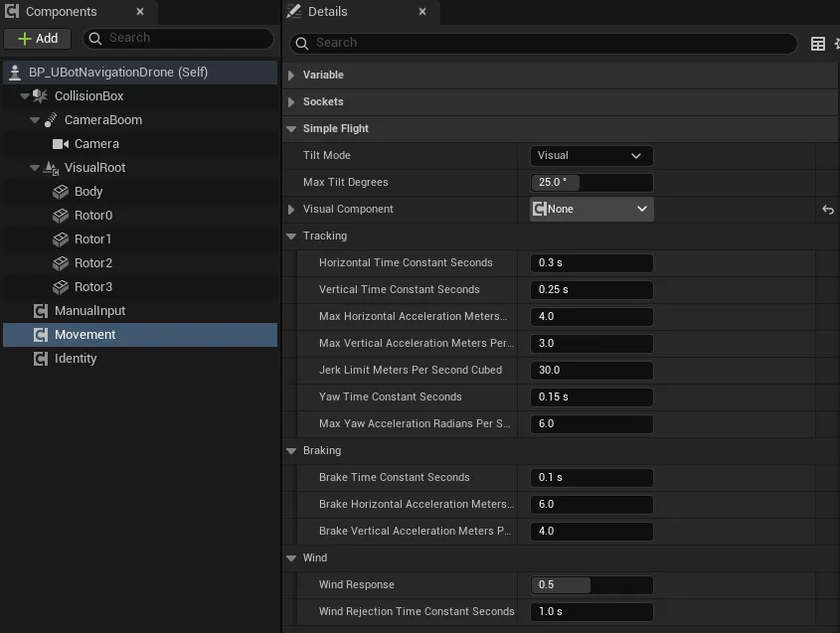This screenshot has width=840, height=633.
Task: Click the Camera component icon
Action: click(61, 144)
